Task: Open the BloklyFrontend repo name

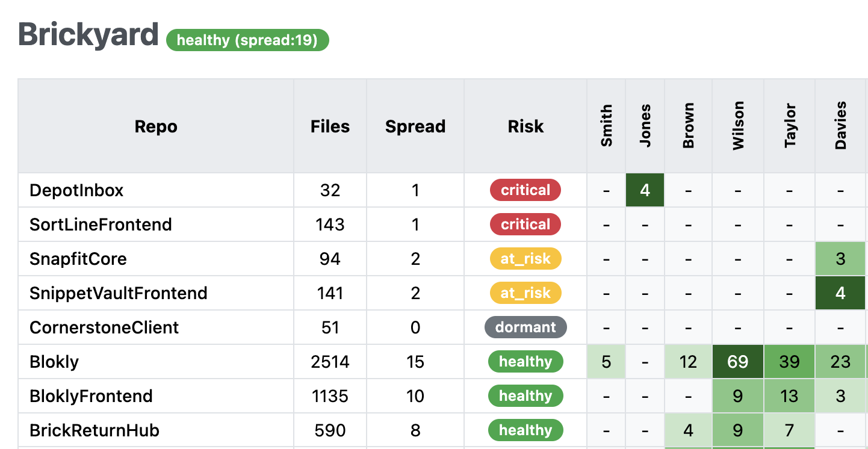Action: point(91,396)
